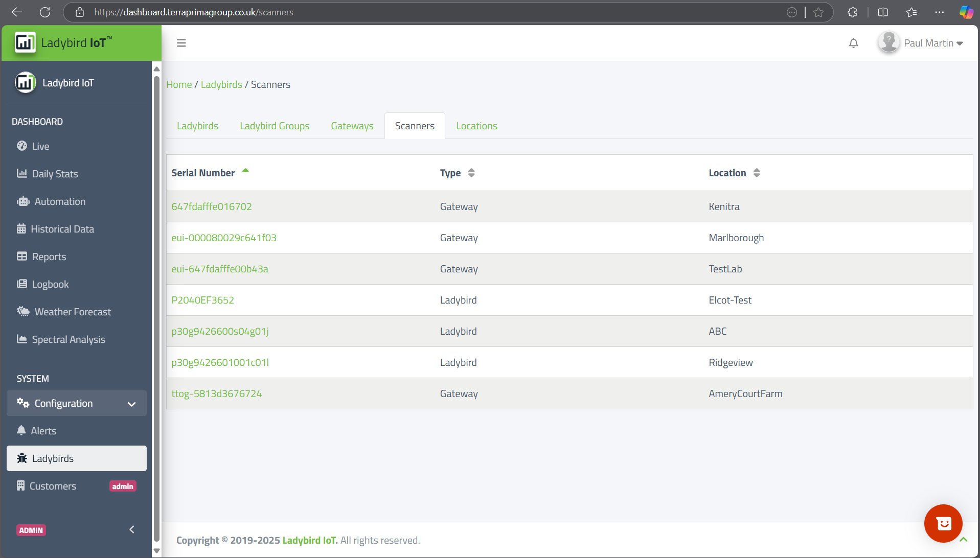980x558 pixels.
Task: Click Ladybirds breadcrumb link
Action: [221, 84]
